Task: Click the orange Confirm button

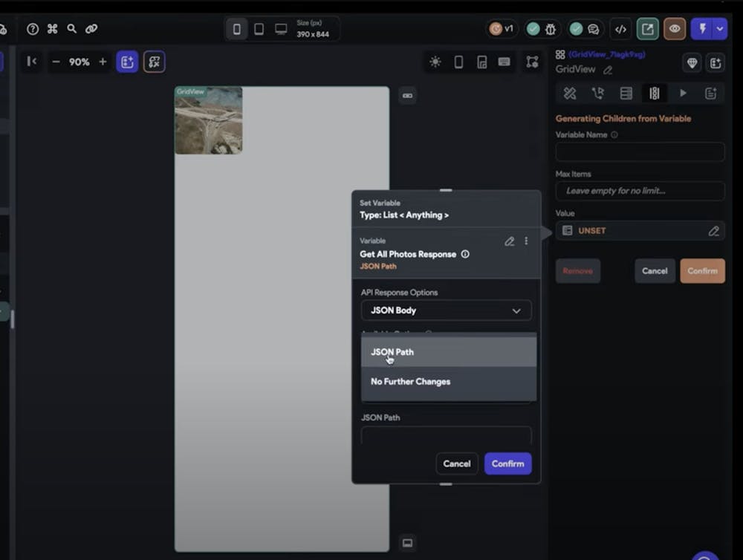Action: tap(702, 271)
